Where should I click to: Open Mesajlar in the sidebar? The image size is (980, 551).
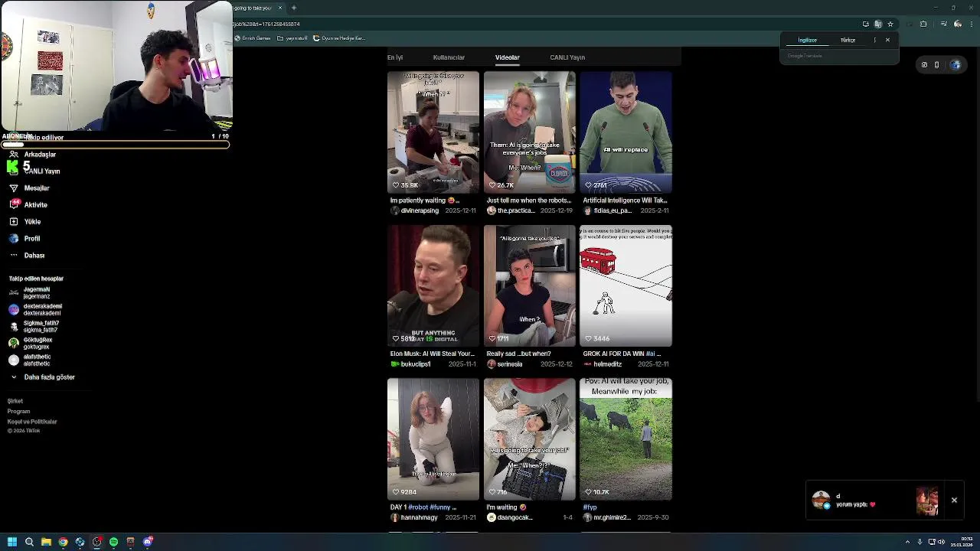point(29,188)
